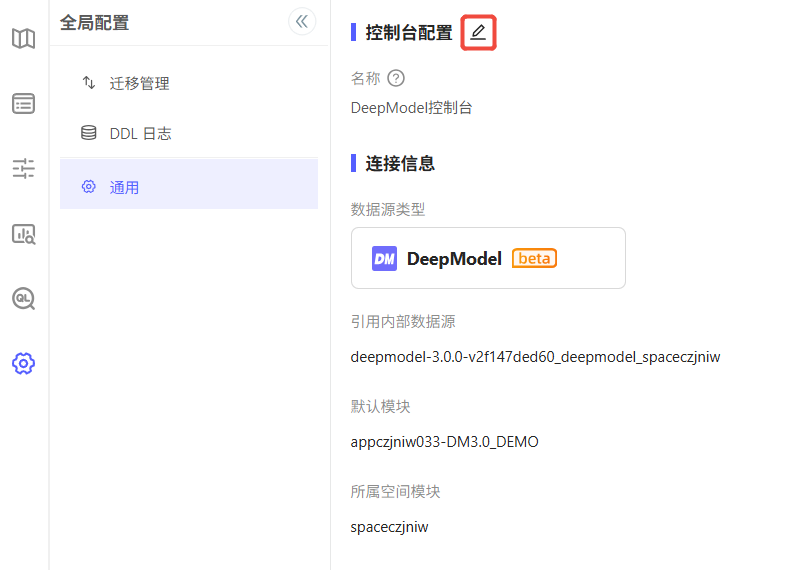
Task: Click the spaceczjniw value under 所属空间模块
Action: click(x=389, y=527)
